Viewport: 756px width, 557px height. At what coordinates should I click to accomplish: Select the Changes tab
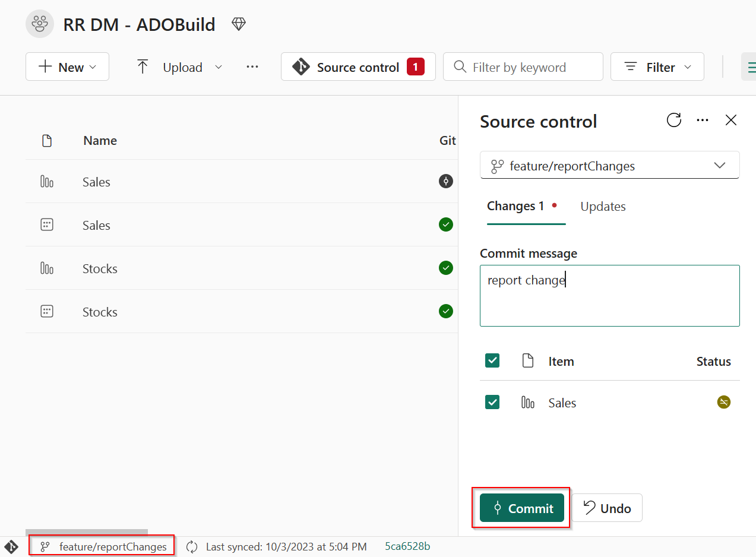point(516,206)
